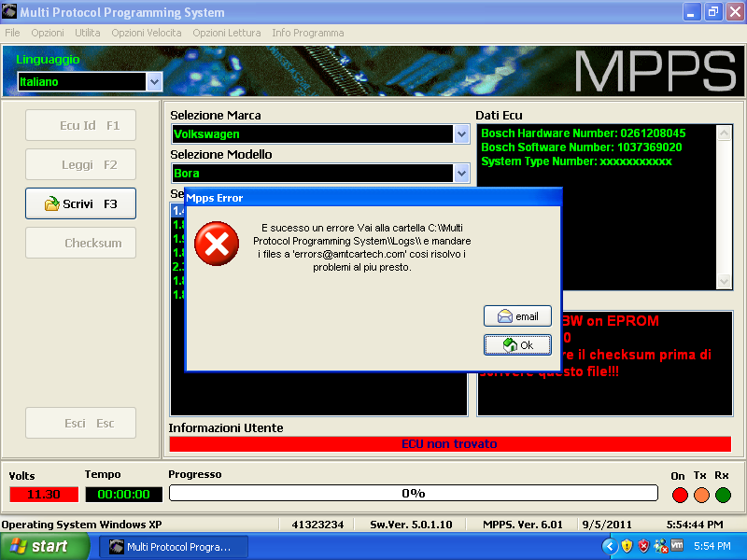Viewport: 747px width, 560px height.
Task: Click the red 'BW on EPROM' text
Action: [611, 321]
